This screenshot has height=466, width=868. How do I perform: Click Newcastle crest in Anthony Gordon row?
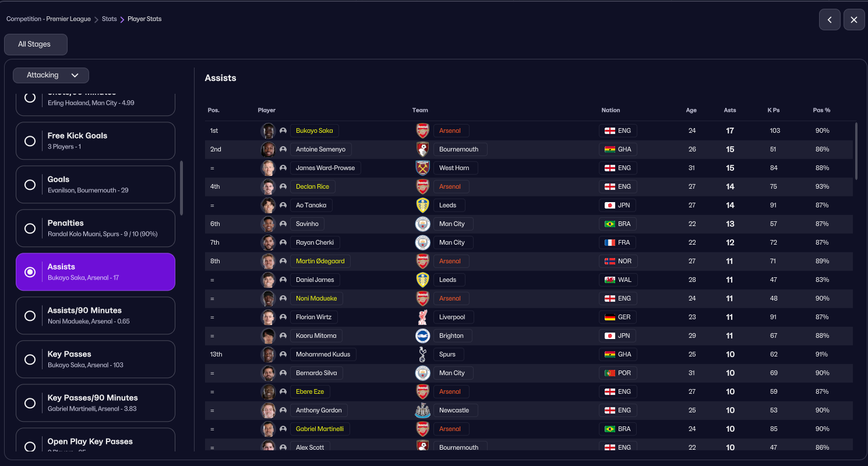click(x=422, y=410)
